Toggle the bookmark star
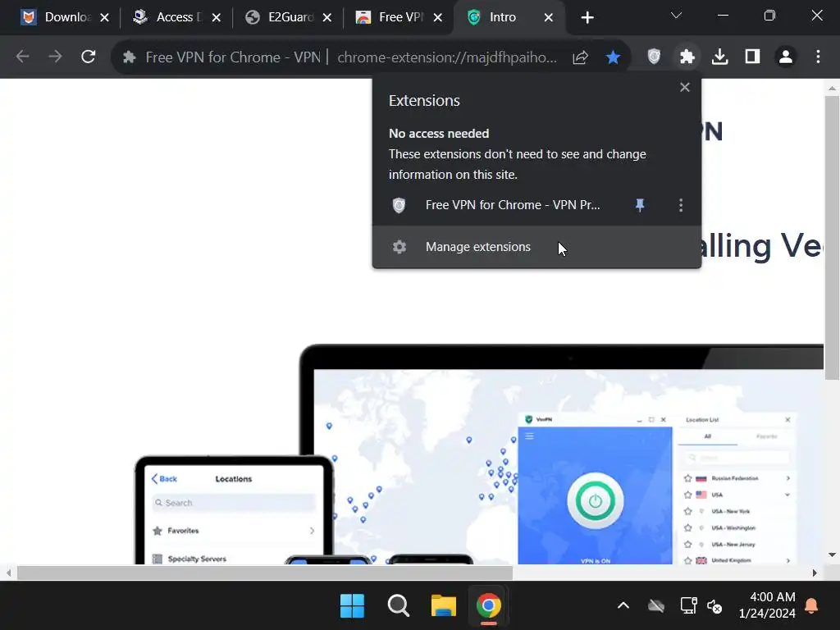This screenshot has height=630, width=840. 613,57
